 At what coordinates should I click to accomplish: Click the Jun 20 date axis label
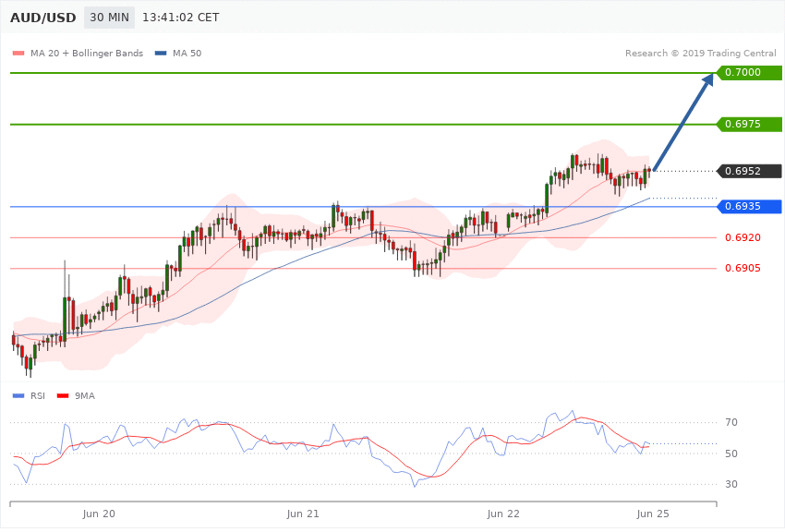[99, 514]
